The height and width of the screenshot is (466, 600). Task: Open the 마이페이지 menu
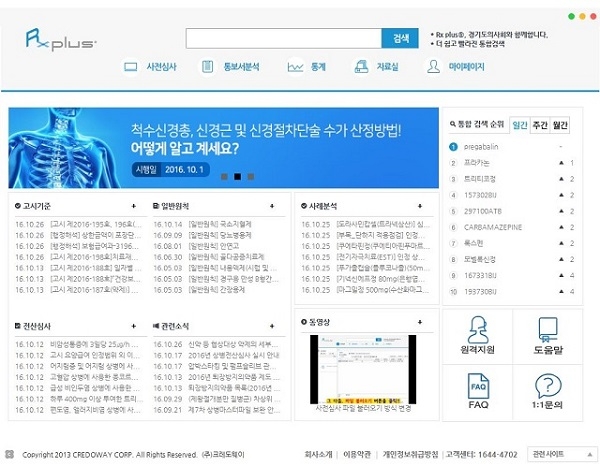(x=466, y=67)
